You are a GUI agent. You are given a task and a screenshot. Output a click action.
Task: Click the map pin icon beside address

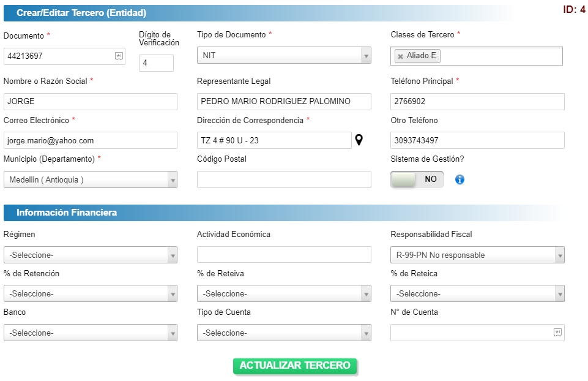(359, 140)
